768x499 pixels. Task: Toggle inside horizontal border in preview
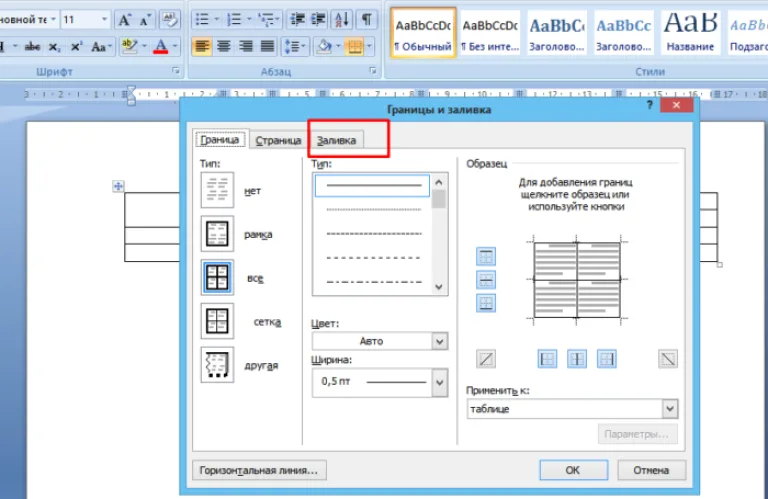tap(486, 280)
